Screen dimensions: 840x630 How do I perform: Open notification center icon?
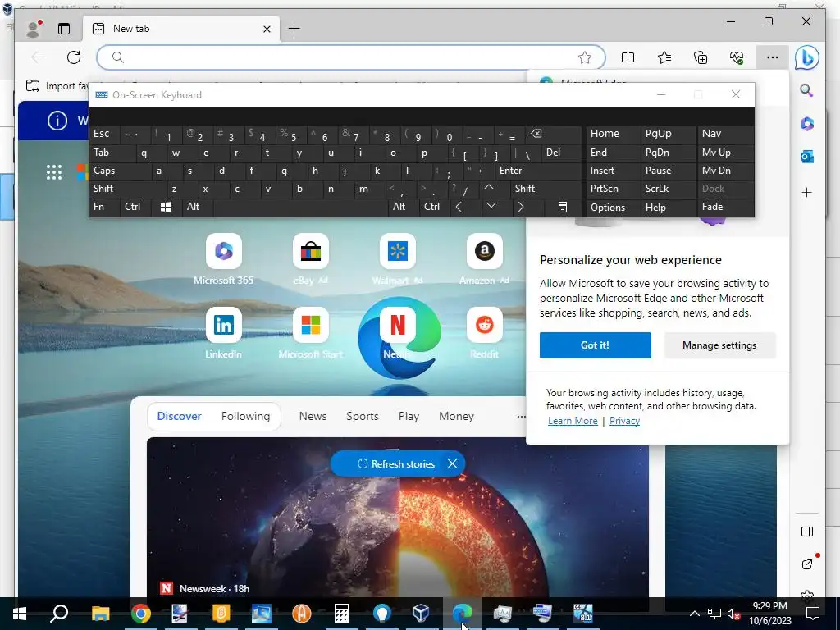tap(813, 614)
